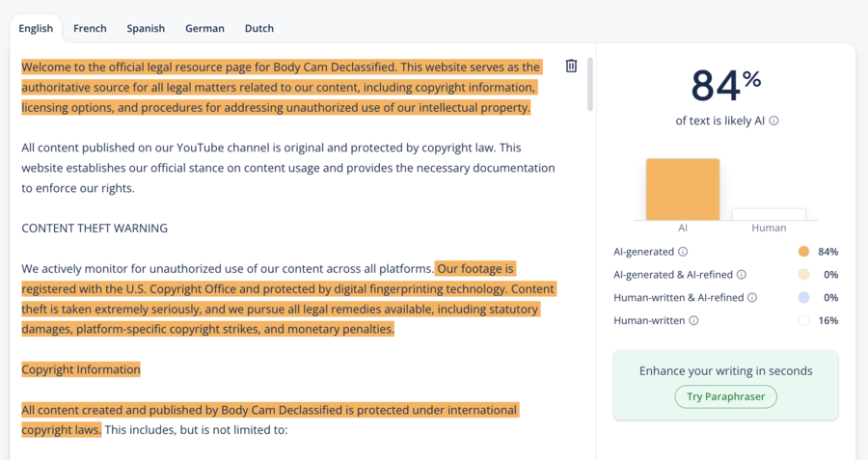Click the 'Human' chart axis label

(769, 228)
